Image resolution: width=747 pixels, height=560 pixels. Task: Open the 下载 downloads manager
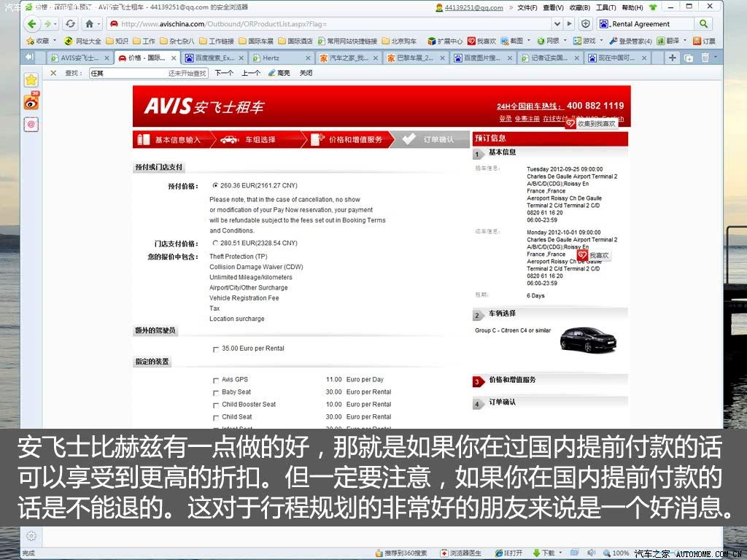point(543,553)
